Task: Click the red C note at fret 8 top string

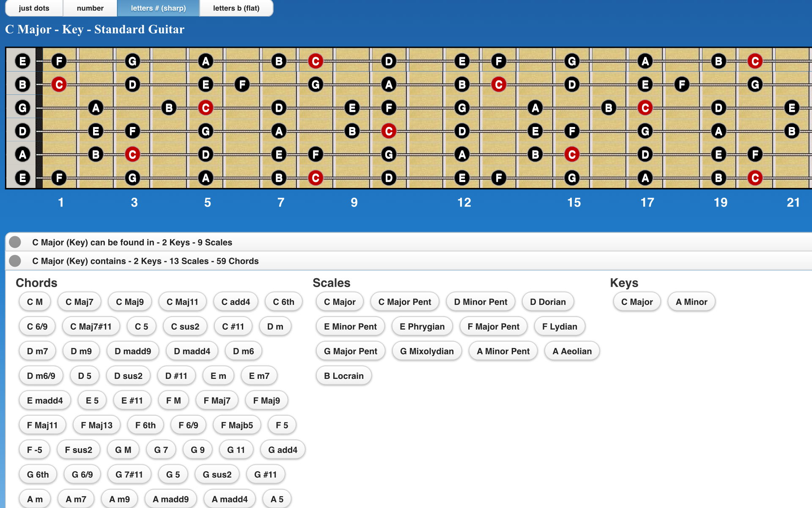Action: point(315,61)
